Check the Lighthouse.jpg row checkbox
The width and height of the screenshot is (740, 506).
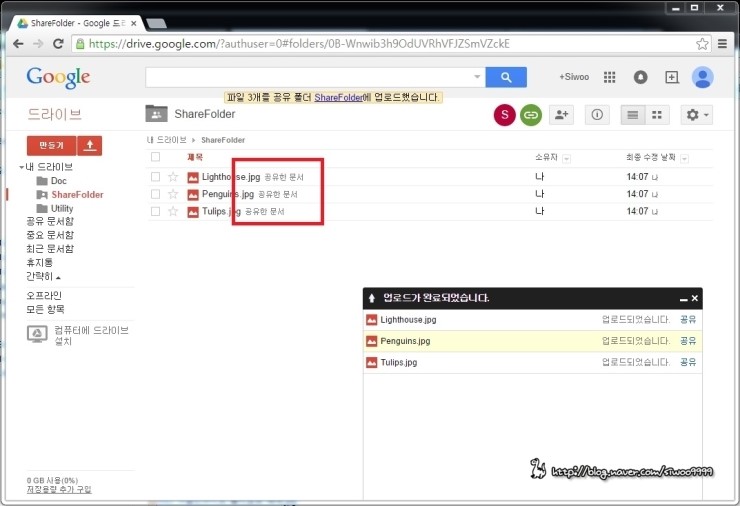[155, 177]
